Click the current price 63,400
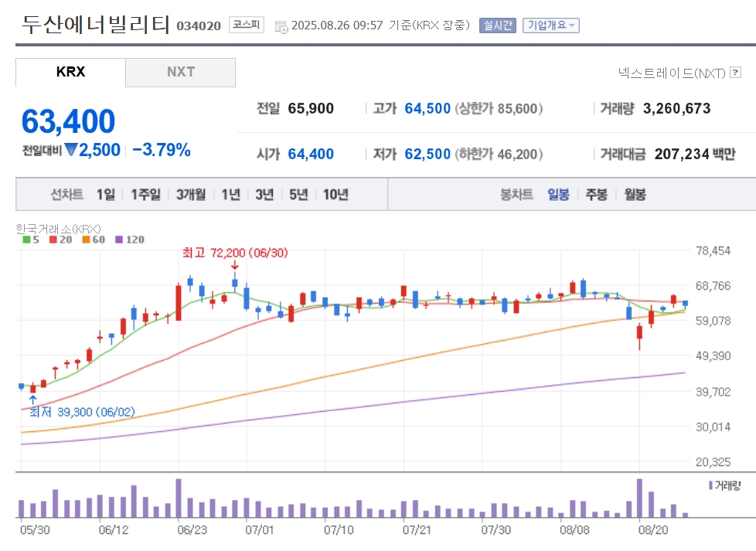The image size is (756, 551). [69, 121]
